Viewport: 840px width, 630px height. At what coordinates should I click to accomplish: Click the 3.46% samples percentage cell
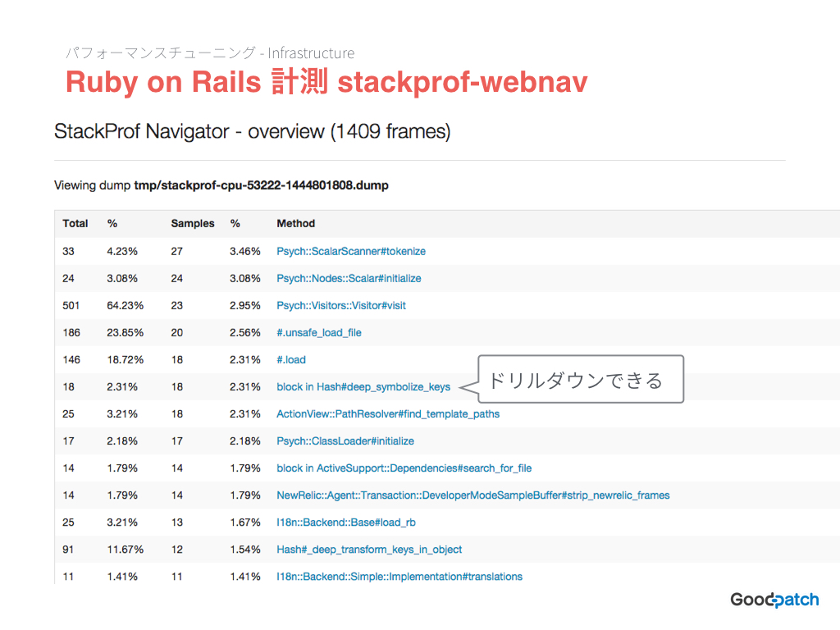tap(244, 251)
